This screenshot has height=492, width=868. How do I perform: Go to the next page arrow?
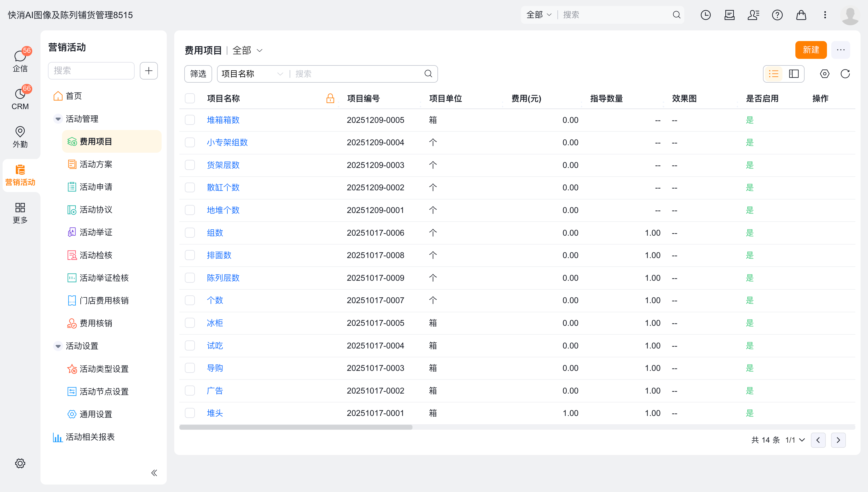coord(838,440)
